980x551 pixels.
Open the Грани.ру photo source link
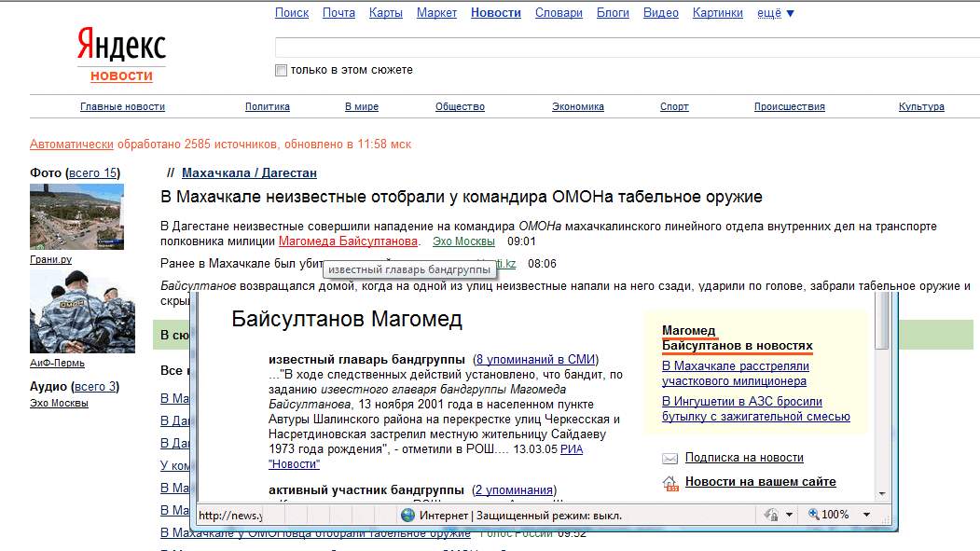(50, 259)
